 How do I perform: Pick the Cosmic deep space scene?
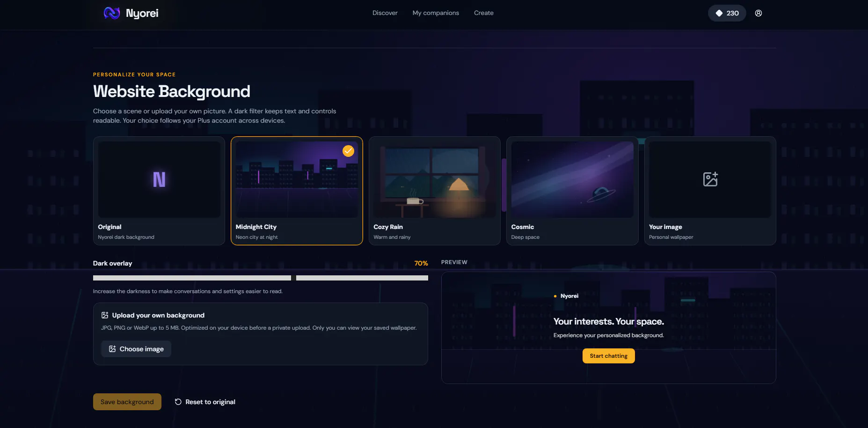[x=572, y=191]
